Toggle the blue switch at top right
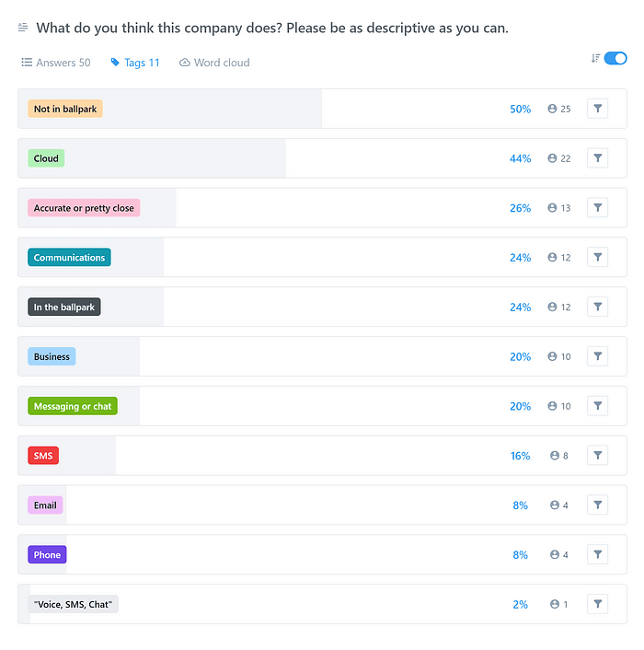Image resolution: width=644 pixels, height=650 pixels. (x=615, y=58)
